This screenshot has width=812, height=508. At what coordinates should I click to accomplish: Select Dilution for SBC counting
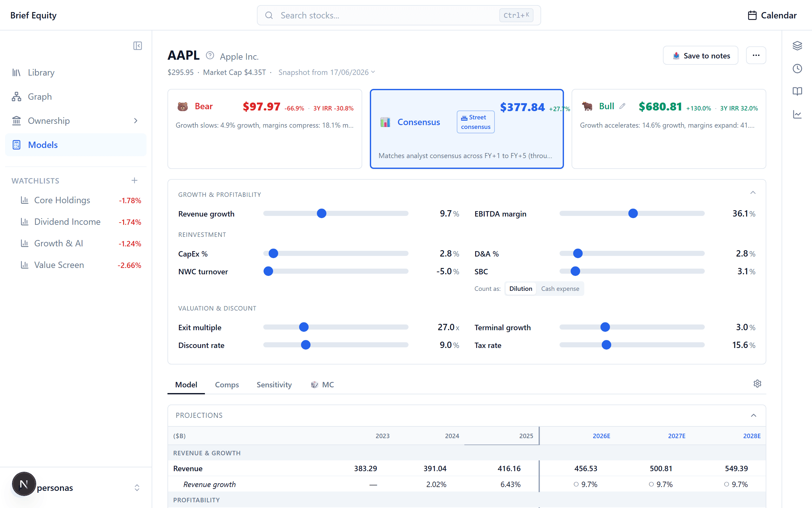(521, 289)
